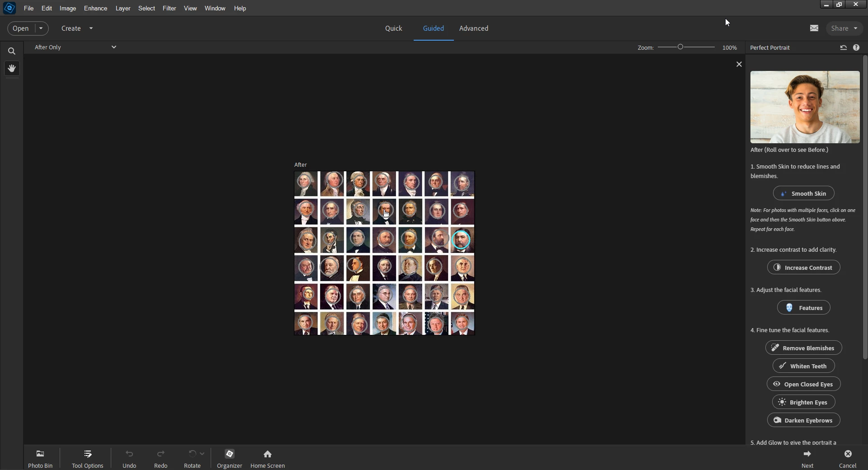The width and height of the screenshot is (868, 470).
Task: Open the View menu
Action: [190, 8]
